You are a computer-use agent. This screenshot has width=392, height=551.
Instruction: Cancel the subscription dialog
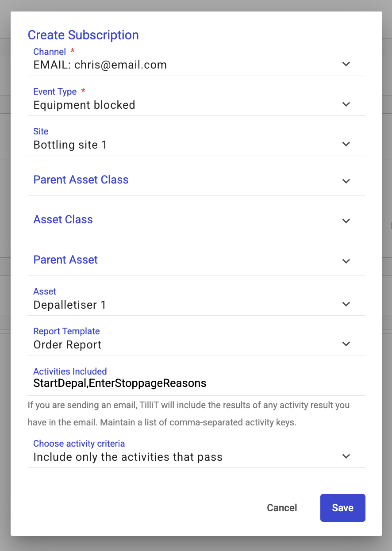pos(282,508)
